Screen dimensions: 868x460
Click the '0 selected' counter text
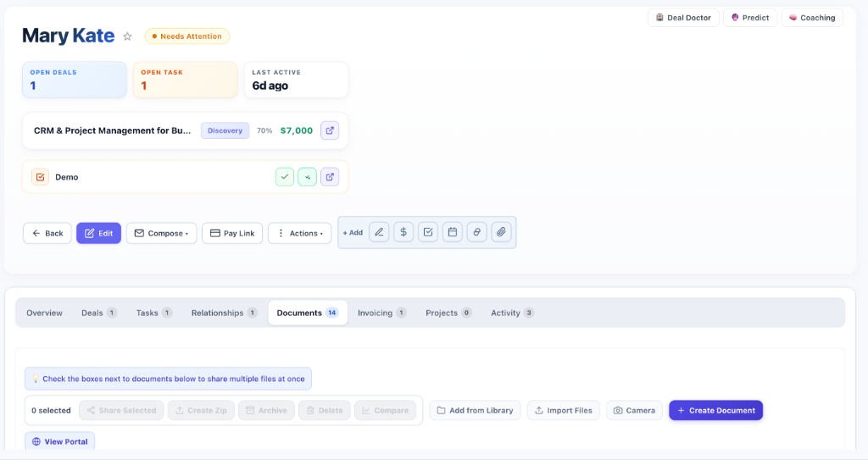pyautogui.click(x=51, y=411)
